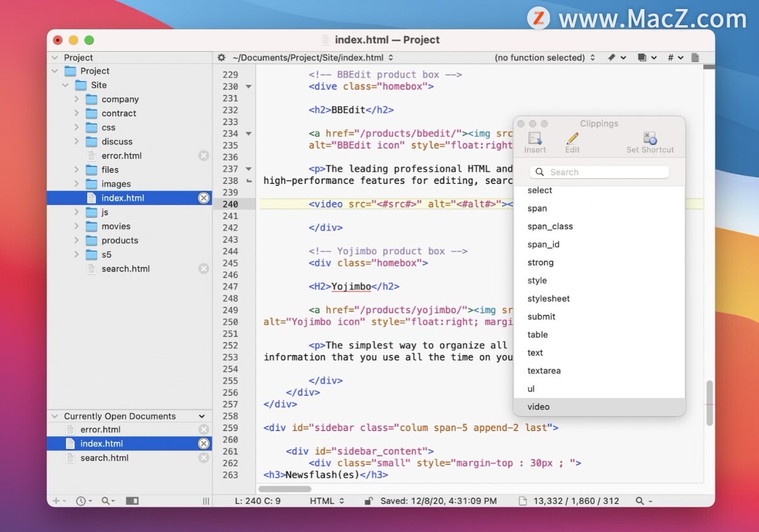759x532 pixels.
Task: Select the video clipping
Action: click(599, 406)
